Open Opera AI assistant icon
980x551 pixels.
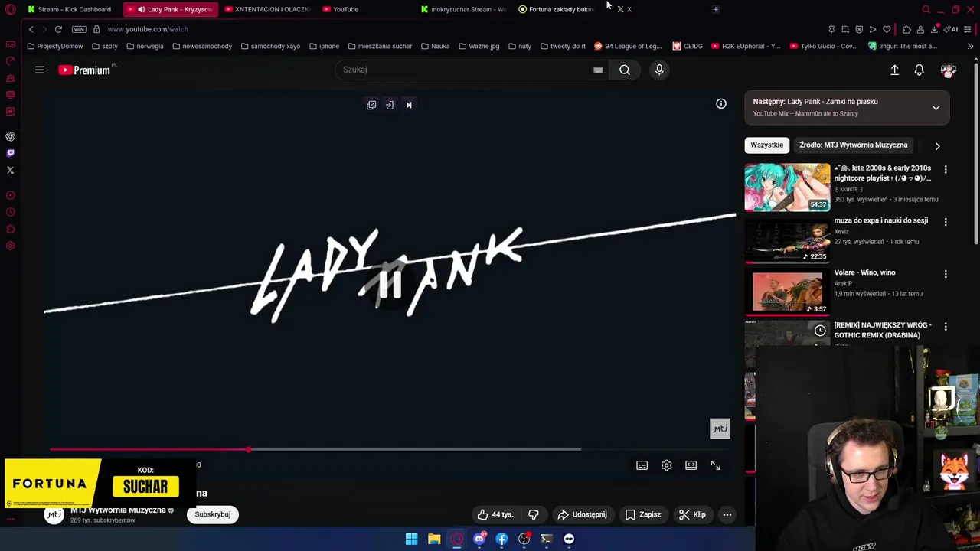pyautogui.click(x=952, y=29)
